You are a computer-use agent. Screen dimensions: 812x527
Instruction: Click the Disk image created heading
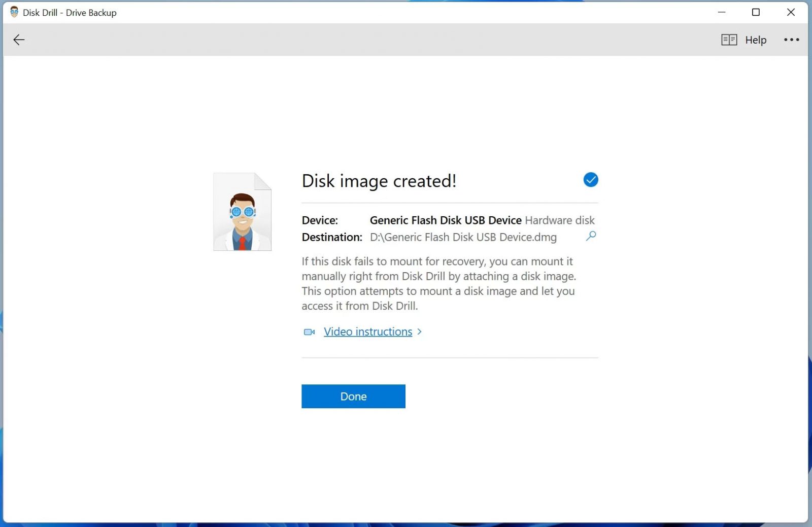[379, 181]
